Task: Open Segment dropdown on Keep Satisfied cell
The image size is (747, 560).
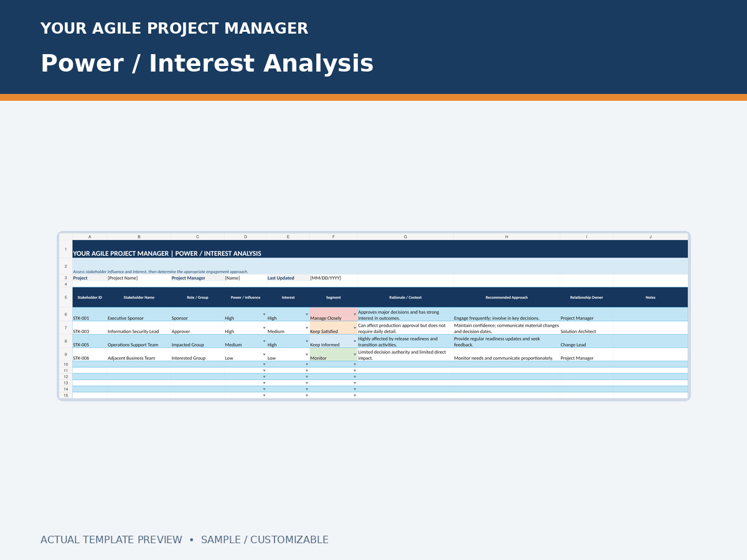Action: click(355, 328)
